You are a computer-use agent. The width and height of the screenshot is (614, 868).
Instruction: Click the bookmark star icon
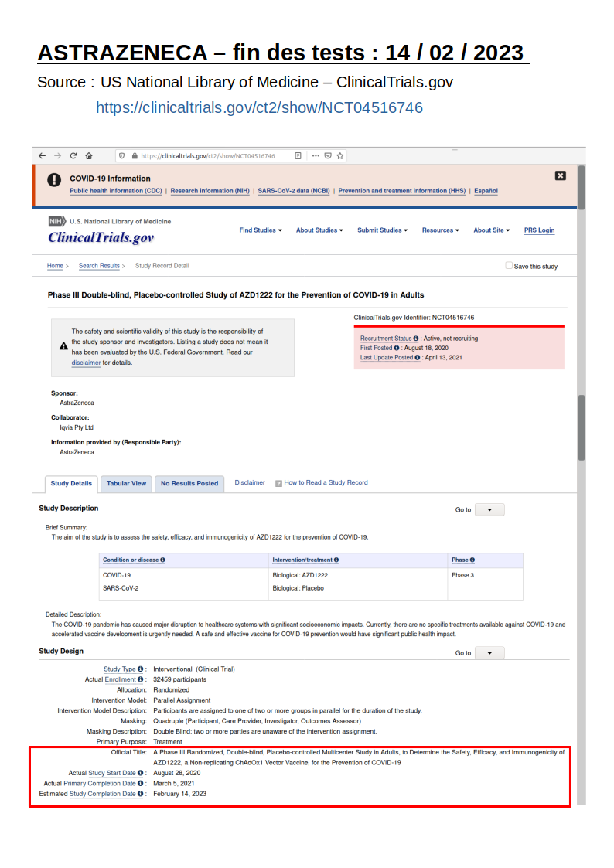(x=340, y=155)
